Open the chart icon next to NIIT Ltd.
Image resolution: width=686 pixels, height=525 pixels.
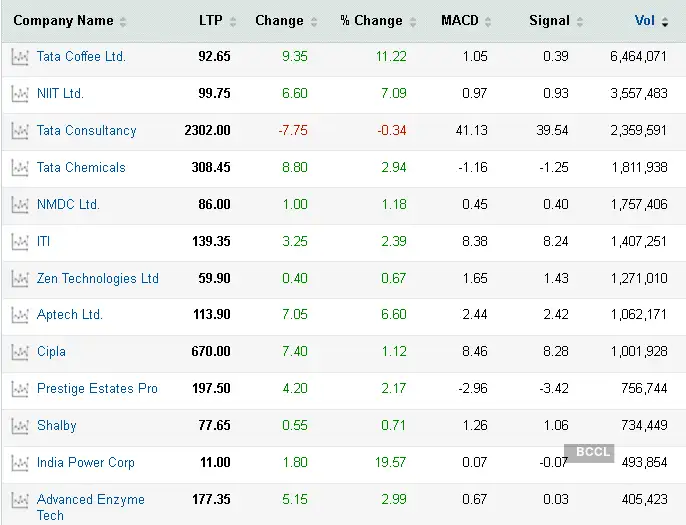pyautogui.click(x=20, y=94)
